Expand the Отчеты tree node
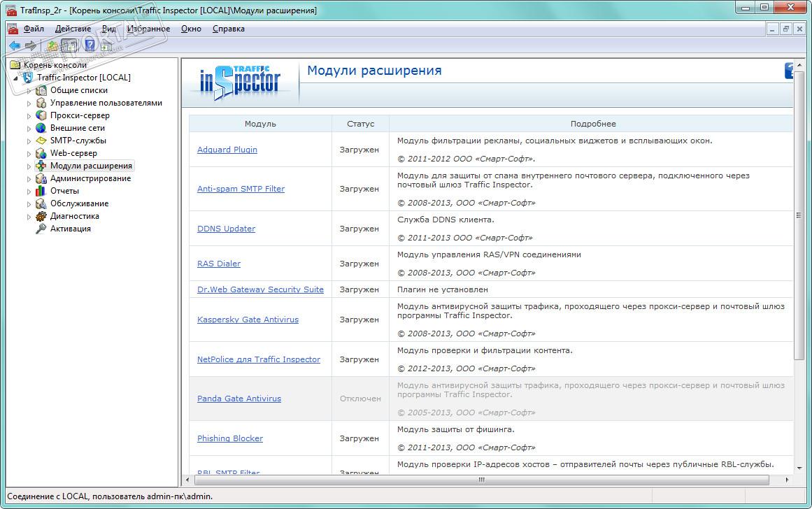Screen dimensions: 812x509 pos(29,192)
